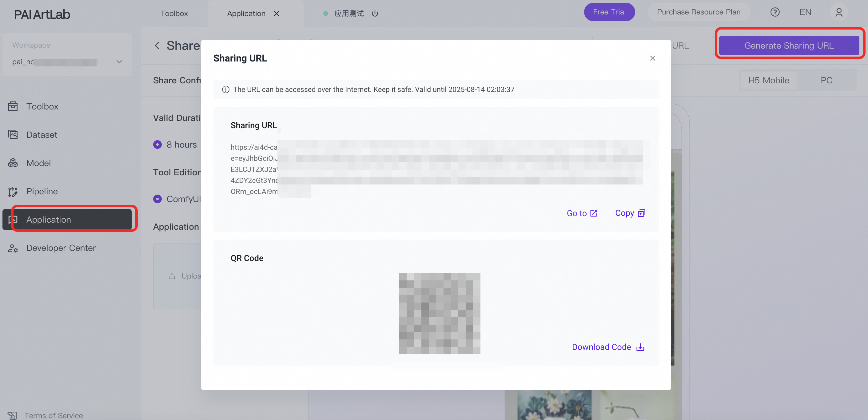Click the Pipeline sidebar icon
Screen dimensions: 868x420
13,191
